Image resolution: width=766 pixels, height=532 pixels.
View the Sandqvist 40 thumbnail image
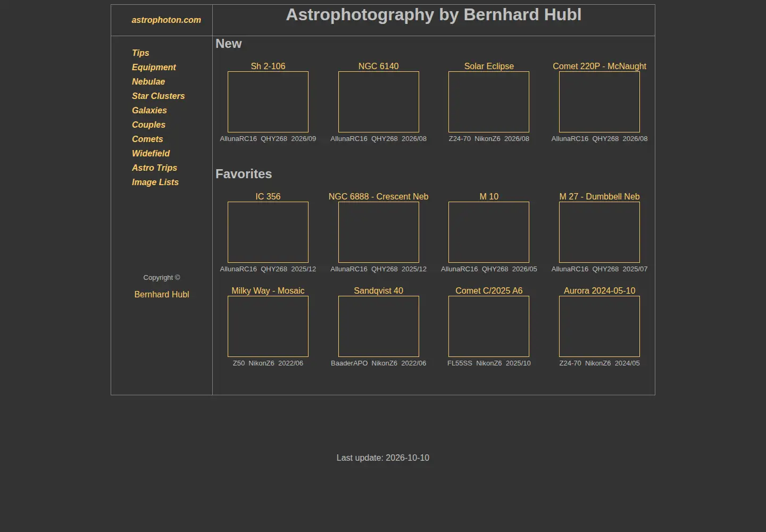[x=379, y=326]
